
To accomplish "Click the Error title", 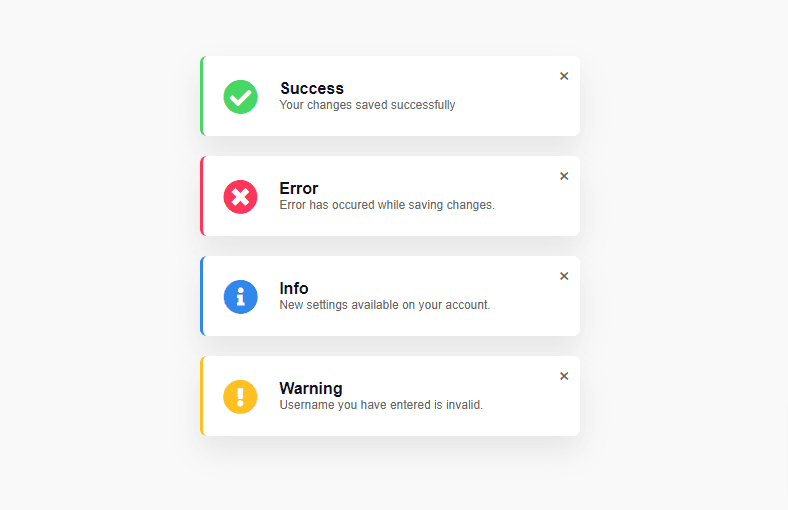I will pos(298,188).
